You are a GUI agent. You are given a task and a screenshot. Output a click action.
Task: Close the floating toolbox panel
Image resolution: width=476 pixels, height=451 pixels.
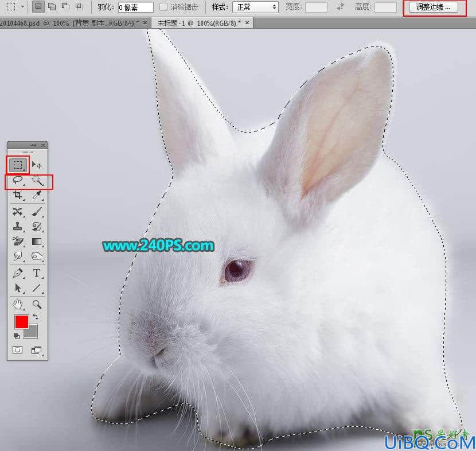43,146
